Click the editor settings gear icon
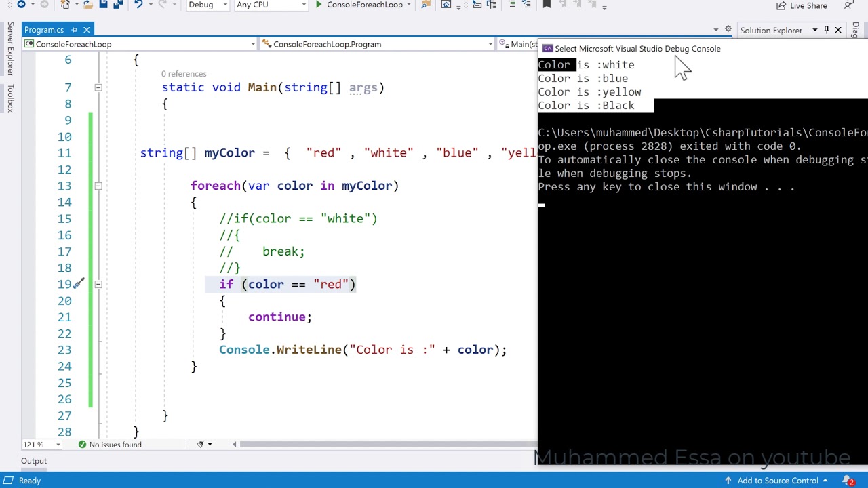Viewport: 868px width, 488px height. [x=728, y=30]
